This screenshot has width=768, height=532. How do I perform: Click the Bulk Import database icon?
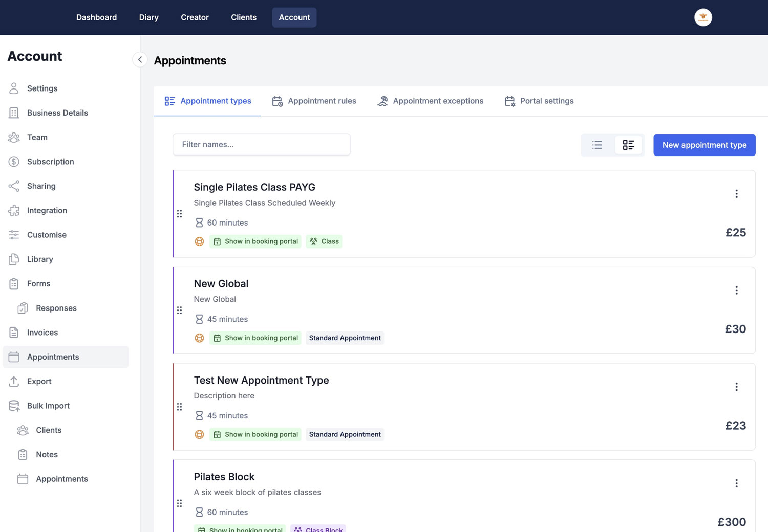click(14, 406)
